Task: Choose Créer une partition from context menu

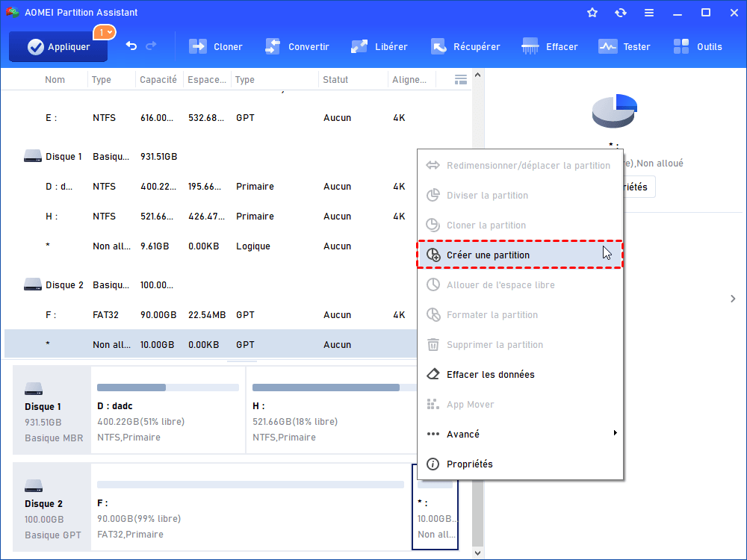Action: coord(520,255)
